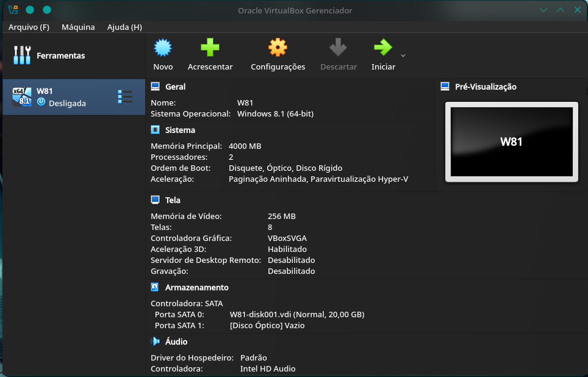Click the Acrescentar green plus icon
The width and height of the screenshot is (588, 377).
pyautogui.click(x=210, y=48)
